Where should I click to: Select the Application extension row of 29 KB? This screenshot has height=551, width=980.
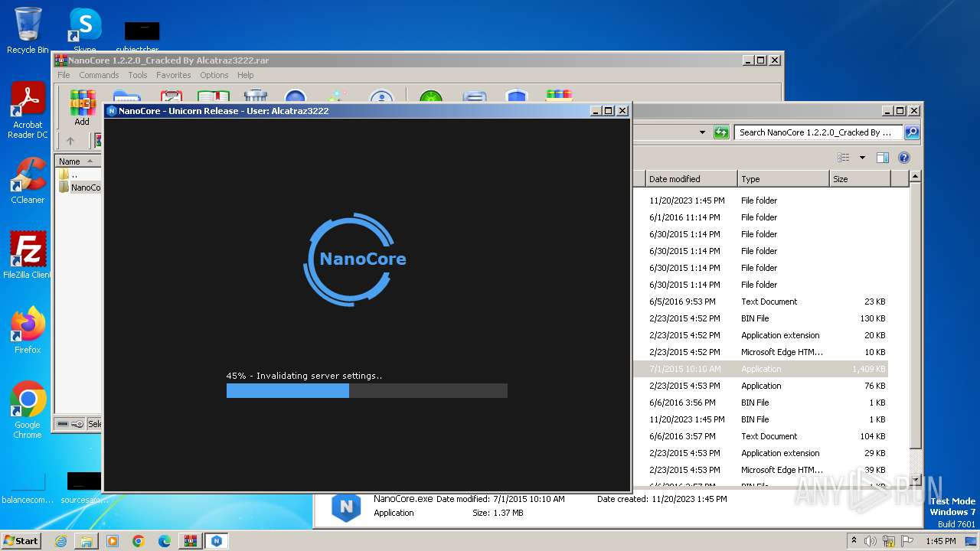coord(761,453)
